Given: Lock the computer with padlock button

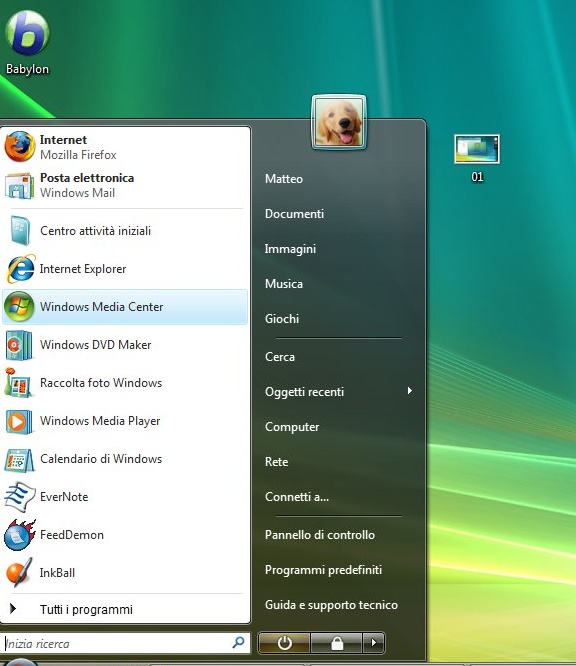Looking at the screenshot, I should (x=337, y=643).
